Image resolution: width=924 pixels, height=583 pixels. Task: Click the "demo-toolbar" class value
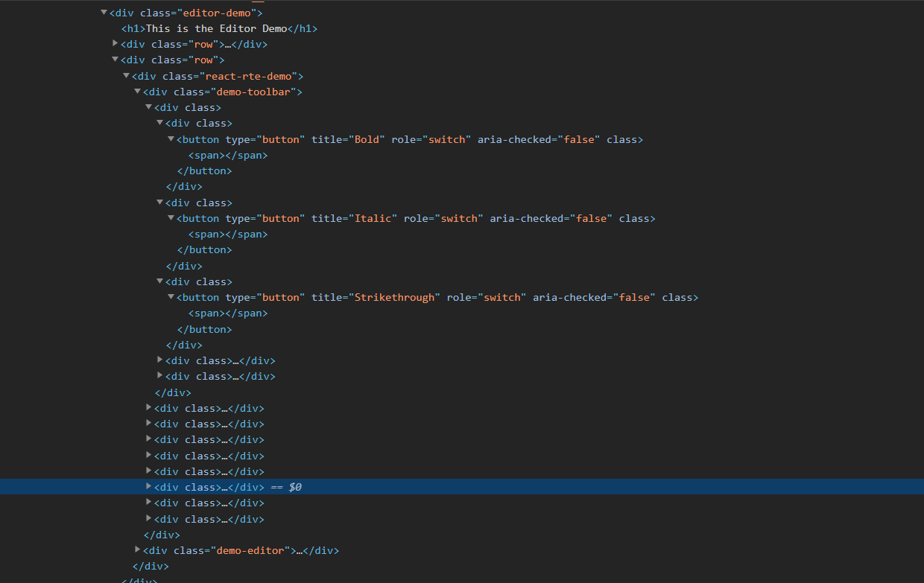(x=253, y=92)
